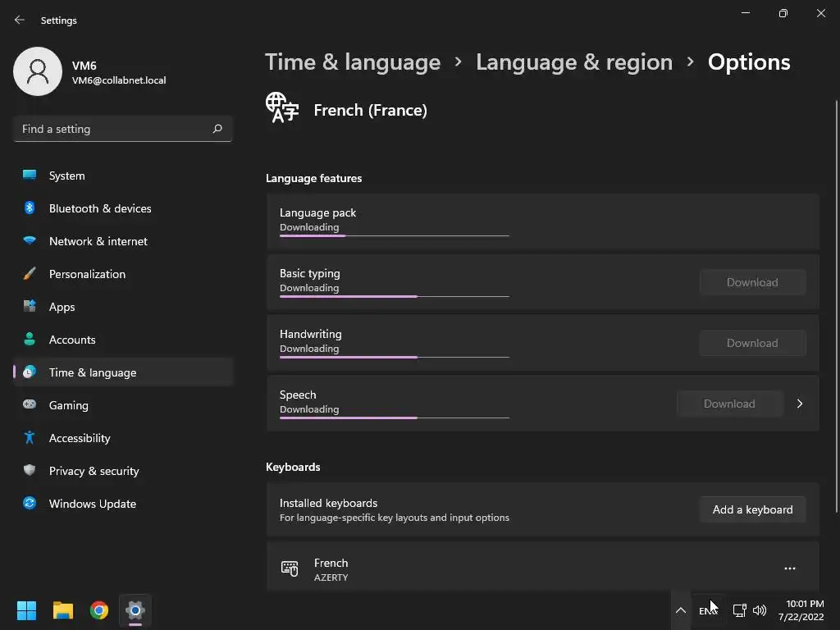This screenshot has height=630, width=840.
Task: Click Add a keyboard button
Action: (x=752, y=509)
